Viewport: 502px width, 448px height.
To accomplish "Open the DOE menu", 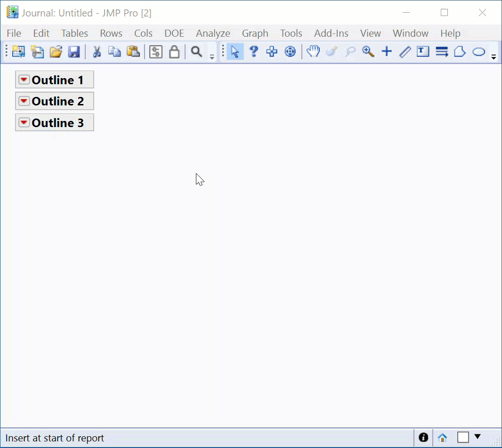I will tap(174, 33).
